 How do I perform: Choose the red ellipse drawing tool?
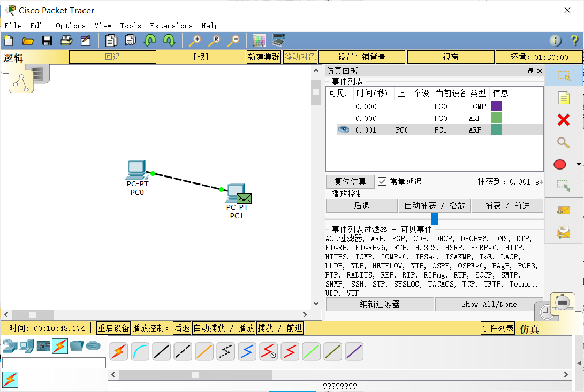tap(560, 164)
